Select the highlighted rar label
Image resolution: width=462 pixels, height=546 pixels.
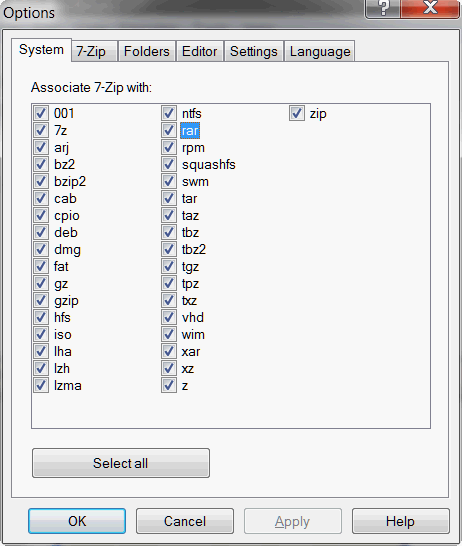(190, 131)
